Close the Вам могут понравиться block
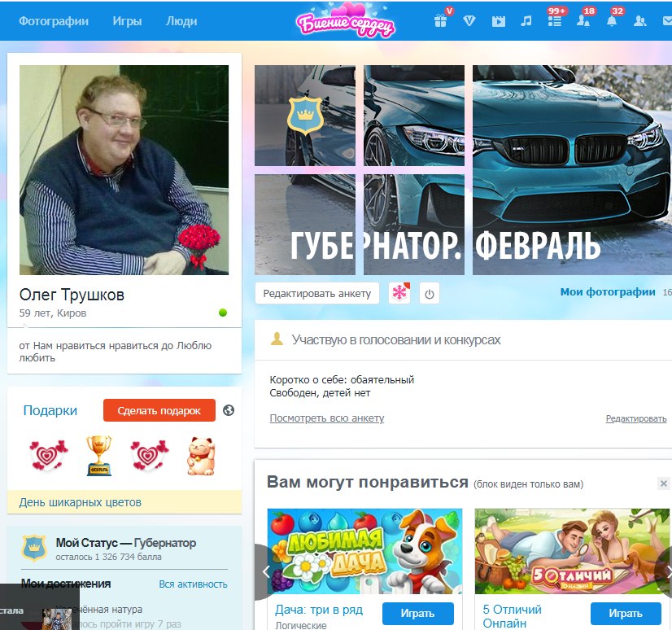This screenshot has height=630, width=672. [663, 483]
